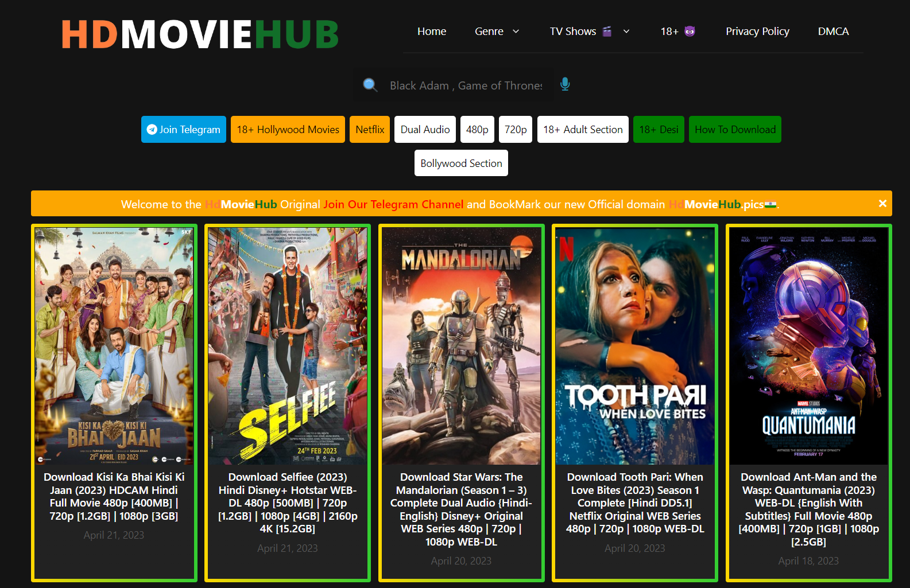
Task: Open the Kisi Ka Bhai Kisi Ki Jaan poster
Action: coord(114,346)
